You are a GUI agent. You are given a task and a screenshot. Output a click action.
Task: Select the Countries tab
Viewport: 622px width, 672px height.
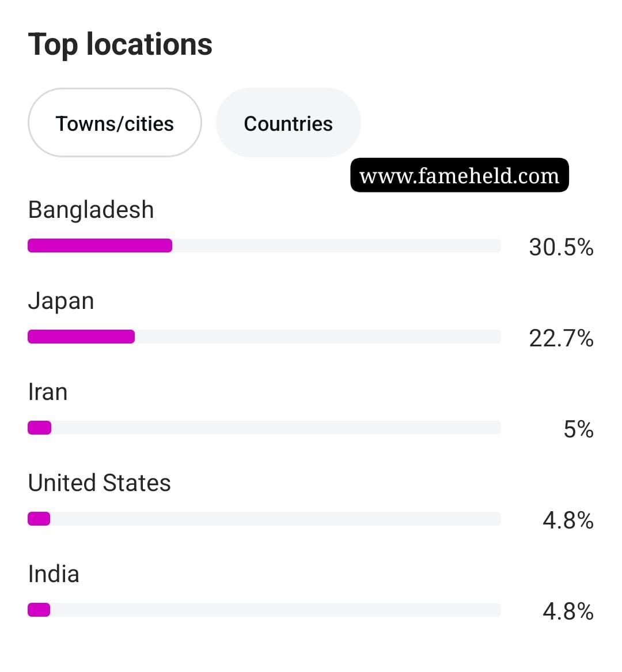point(288,123)
